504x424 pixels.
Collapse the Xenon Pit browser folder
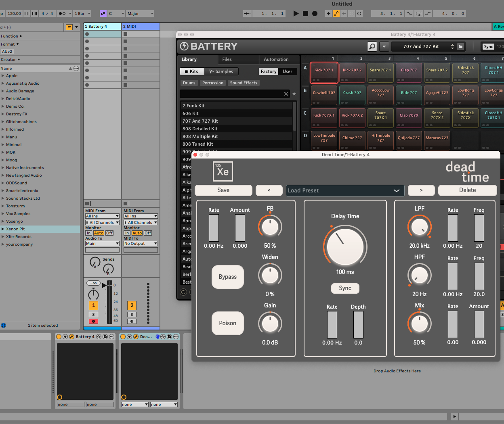pyautogui.click(x=3, y=229)
